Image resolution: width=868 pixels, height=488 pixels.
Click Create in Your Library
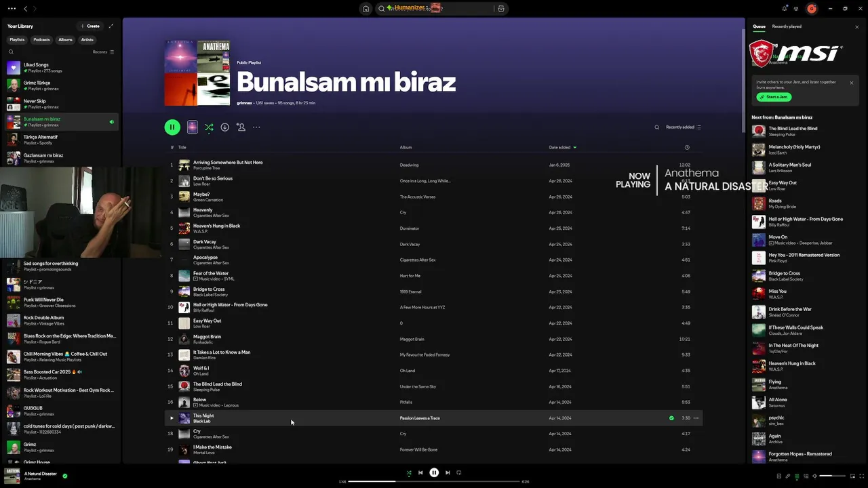[x=90, y=26]
